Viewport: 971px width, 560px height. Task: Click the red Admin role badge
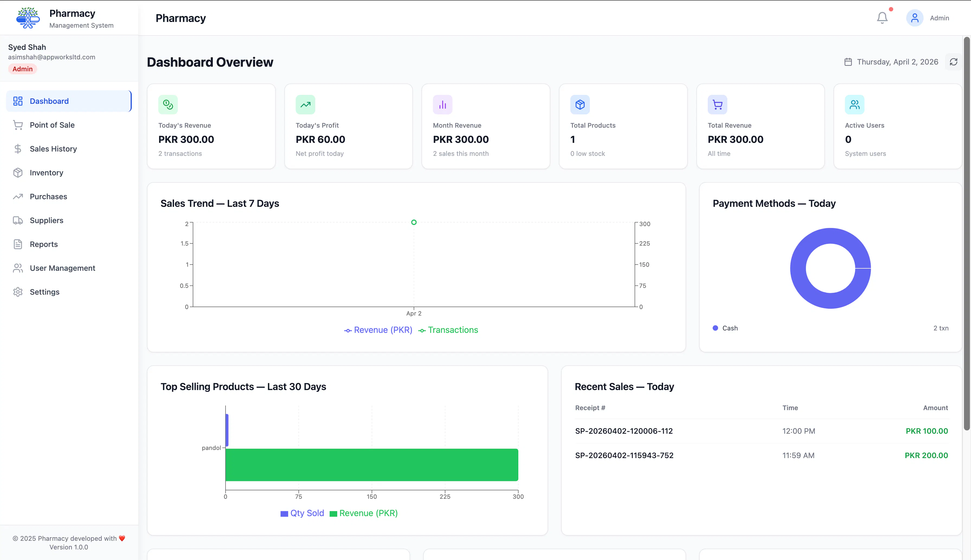coord(23,69)
